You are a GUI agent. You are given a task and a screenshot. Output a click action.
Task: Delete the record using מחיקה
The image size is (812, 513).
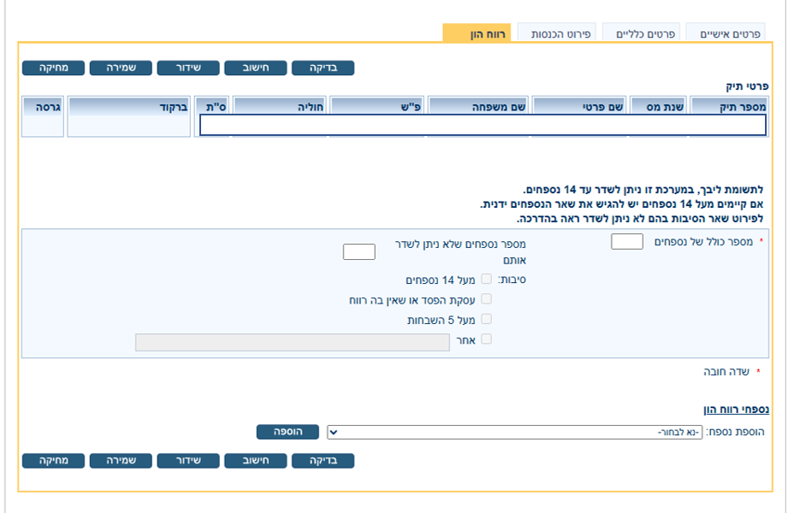pos(53,68)
